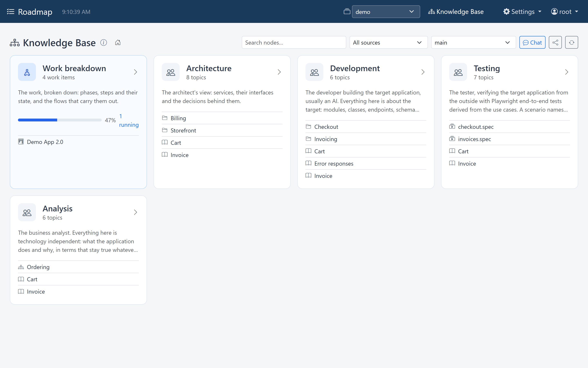Click the Testing card title

point(487,68)
